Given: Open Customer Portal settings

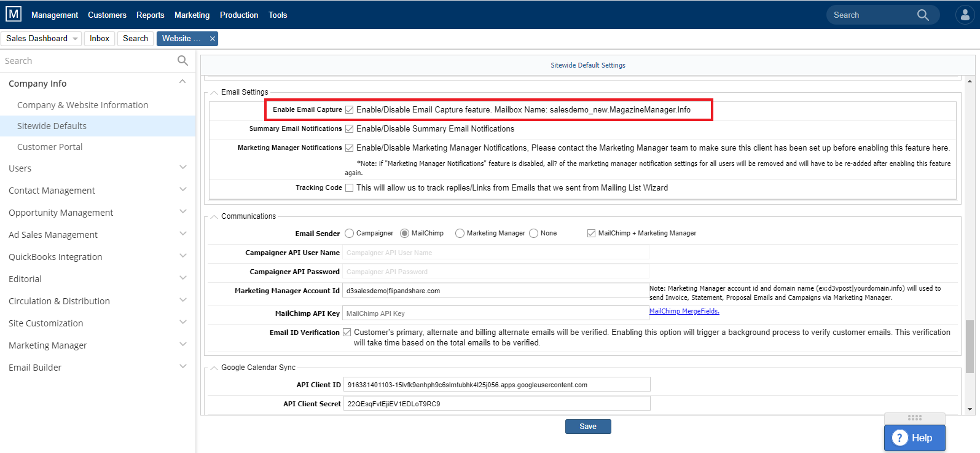Looking at the screenshot, I should pyautogui.click(x=50, y=147).
